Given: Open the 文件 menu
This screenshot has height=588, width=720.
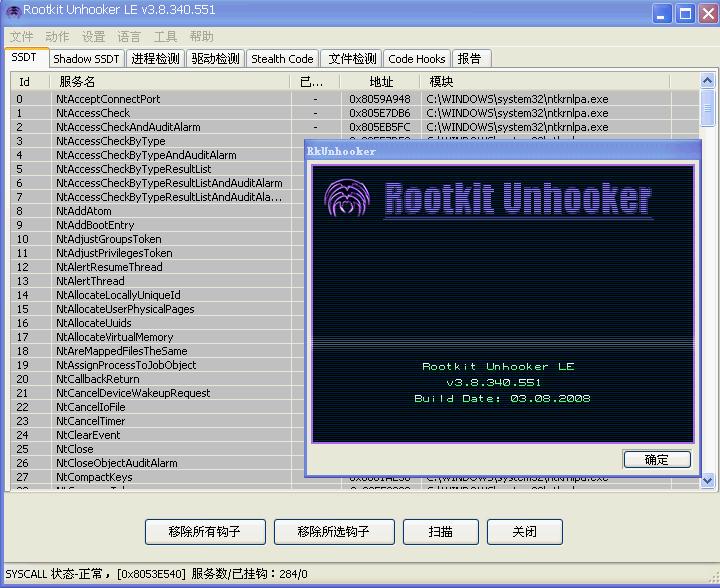Looking at the screenshot, I should point(21,37).
